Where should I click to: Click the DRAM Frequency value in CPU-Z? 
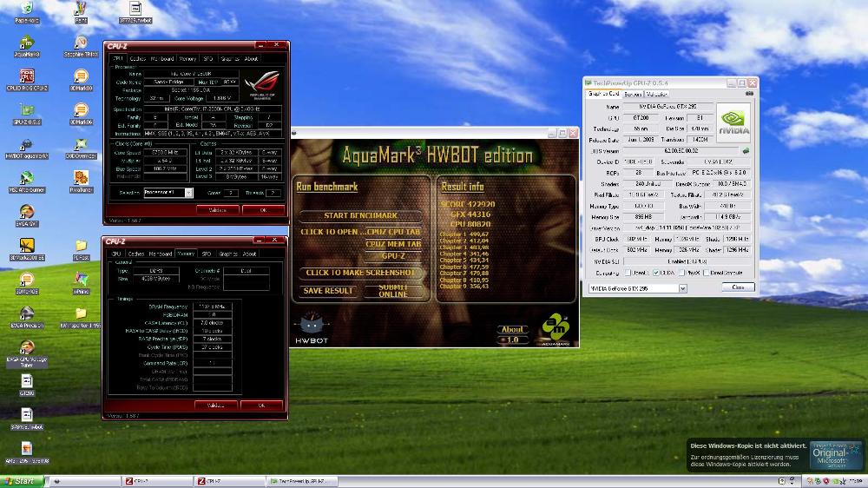(212, 307)
